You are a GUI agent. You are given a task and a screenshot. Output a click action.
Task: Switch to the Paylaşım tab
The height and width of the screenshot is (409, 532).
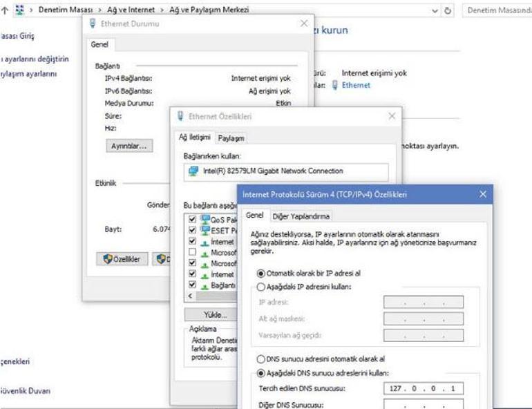pos(231,137)
